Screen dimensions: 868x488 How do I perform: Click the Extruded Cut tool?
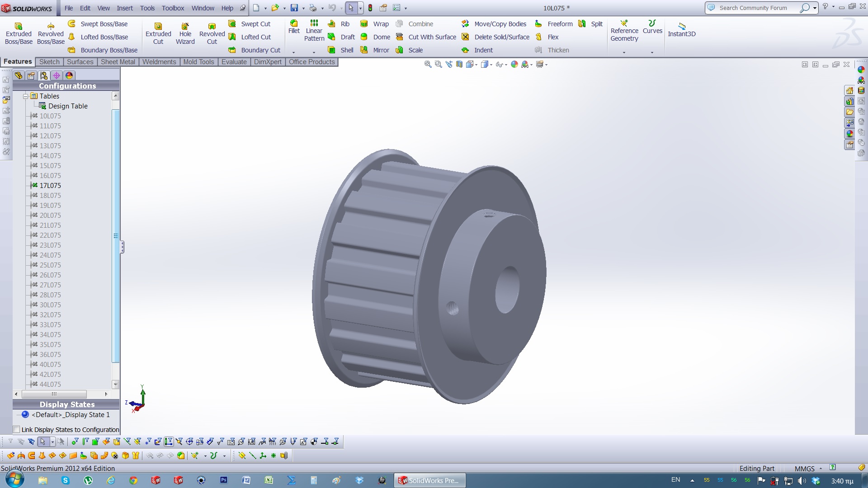point(158,34)
